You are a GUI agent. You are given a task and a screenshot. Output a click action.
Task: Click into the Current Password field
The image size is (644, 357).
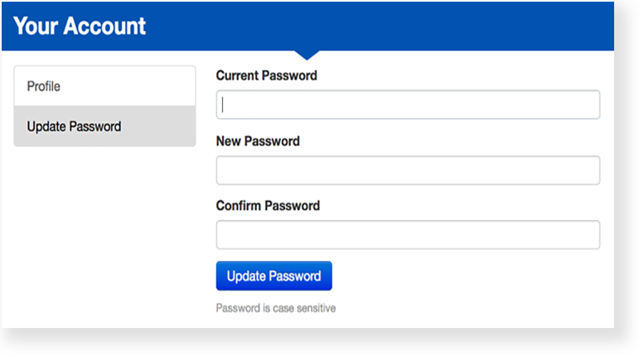pos(408,105)
